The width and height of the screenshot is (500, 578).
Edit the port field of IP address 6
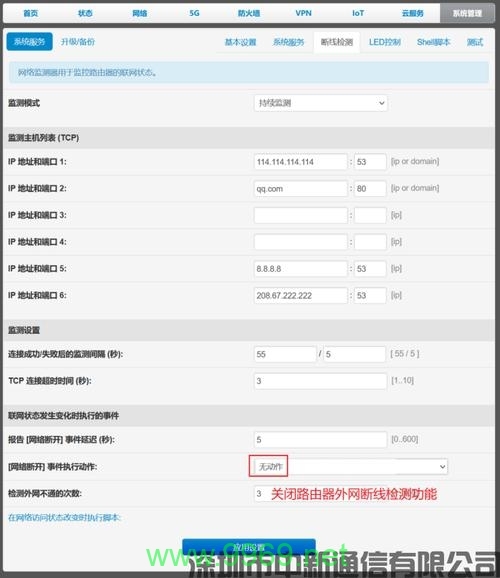(370, 296)
